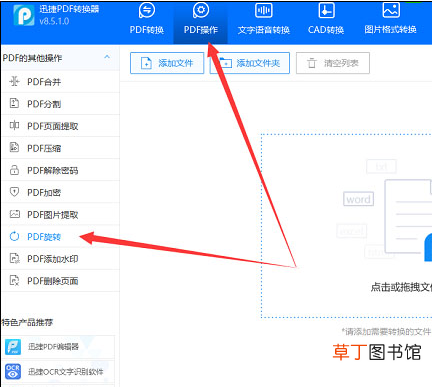The image size is (432, 387).
Task: Click the trash icon in 清空列表
Action: [x=311, y=63]
